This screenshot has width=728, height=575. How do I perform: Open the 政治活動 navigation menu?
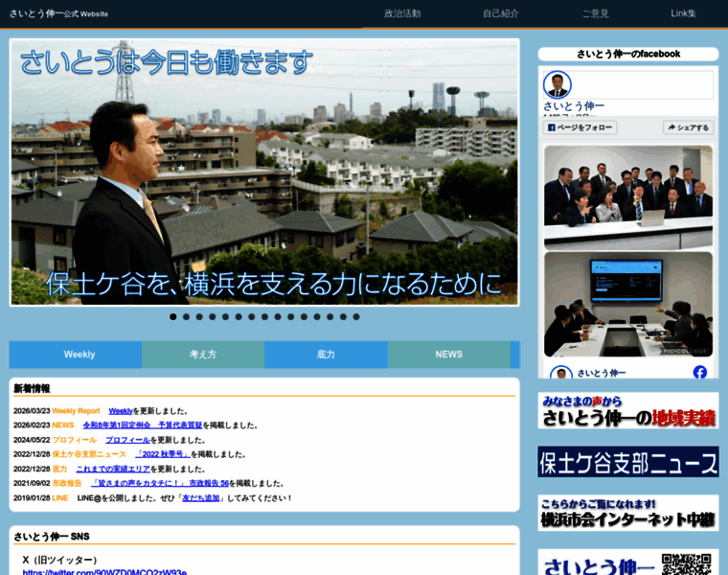[x=402, y=13]
